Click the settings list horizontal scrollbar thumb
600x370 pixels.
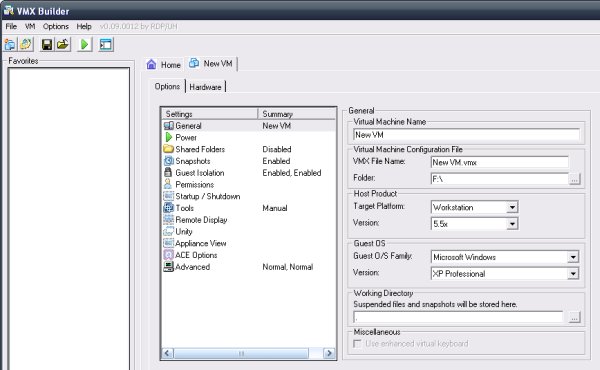[x=241, y=353]
